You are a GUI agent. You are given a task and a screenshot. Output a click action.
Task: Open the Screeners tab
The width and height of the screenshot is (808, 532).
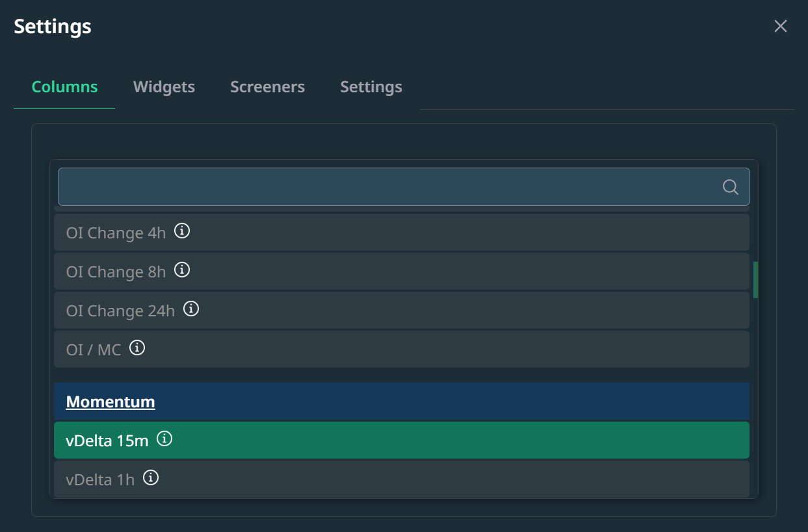click(x=267, y=87)
